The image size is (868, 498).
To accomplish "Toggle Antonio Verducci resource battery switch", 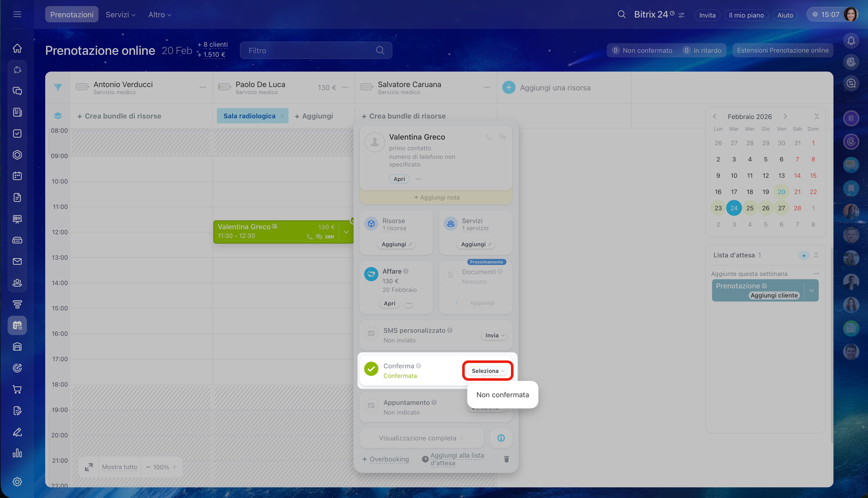I will pyautogui.click(x=82, y=87).
